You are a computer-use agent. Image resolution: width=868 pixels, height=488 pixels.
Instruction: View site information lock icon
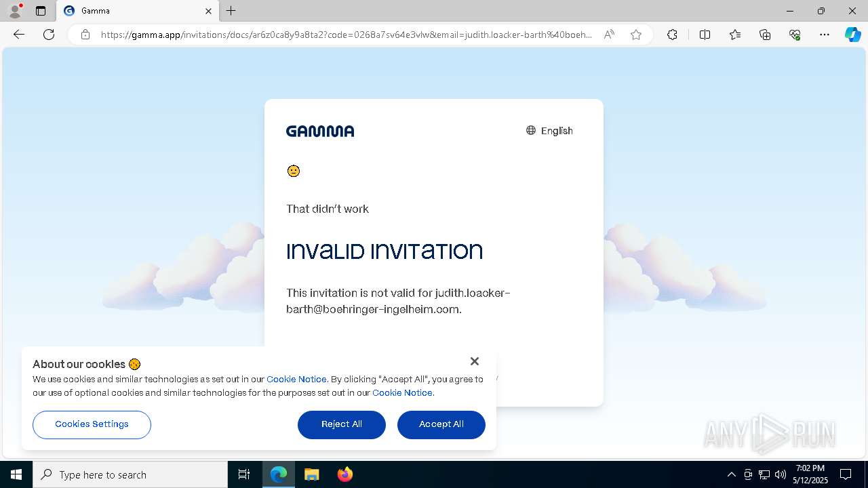[85, 35]
